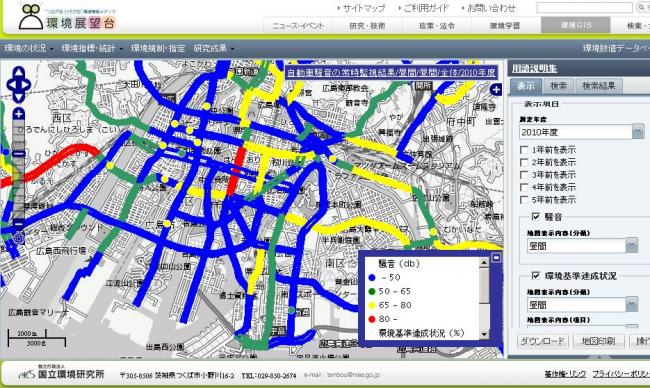The image size is (650, 388).
Task: Zoom out with the minus at the zoom bar bottom
Action: pyautogui.click(x=19, y=224)
